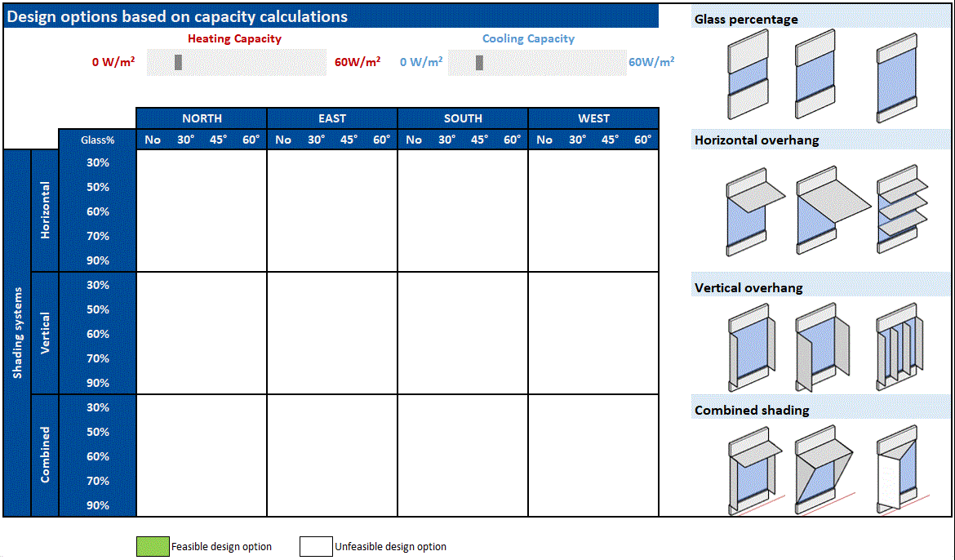
Task: Click the green Feasible design option swatch
Action: (153, 547)
